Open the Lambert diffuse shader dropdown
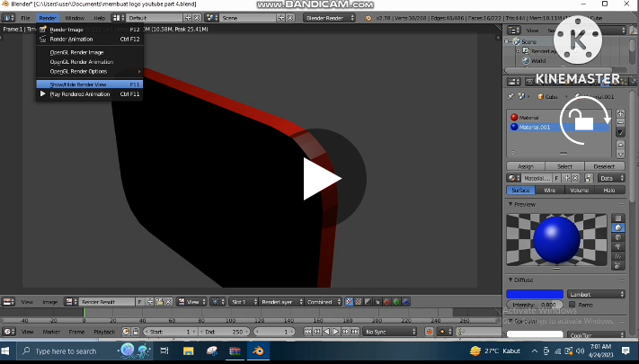 [596, 294]
